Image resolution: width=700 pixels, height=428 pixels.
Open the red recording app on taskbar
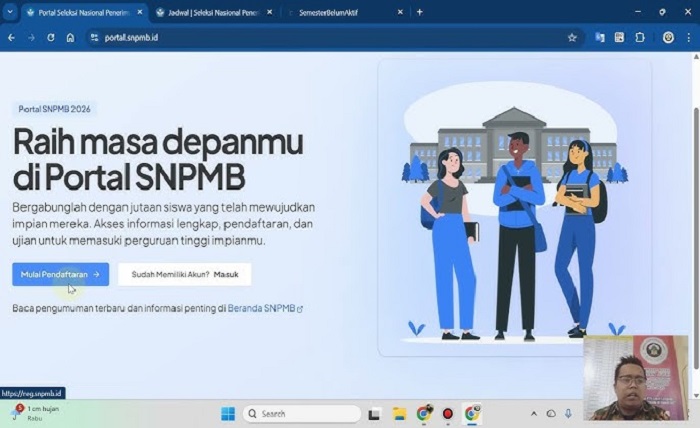pyautogui.click(x=448, y=414)
